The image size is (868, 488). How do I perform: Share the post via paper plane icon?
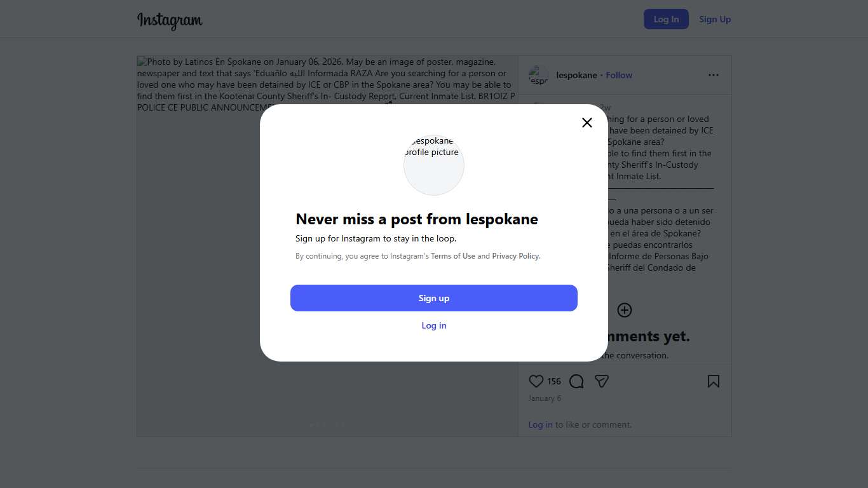coord(602,381)
